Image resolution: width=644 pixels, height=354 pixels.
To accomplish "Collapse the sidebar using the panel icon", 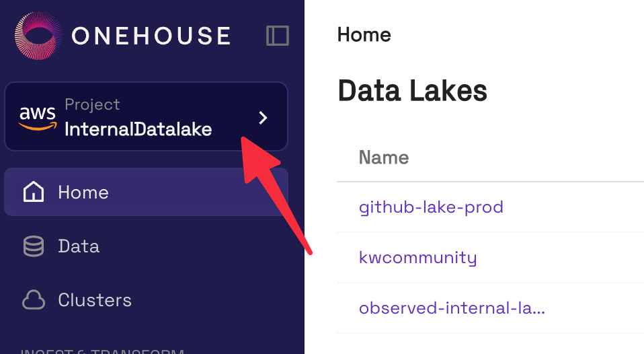I will [277, 36].
